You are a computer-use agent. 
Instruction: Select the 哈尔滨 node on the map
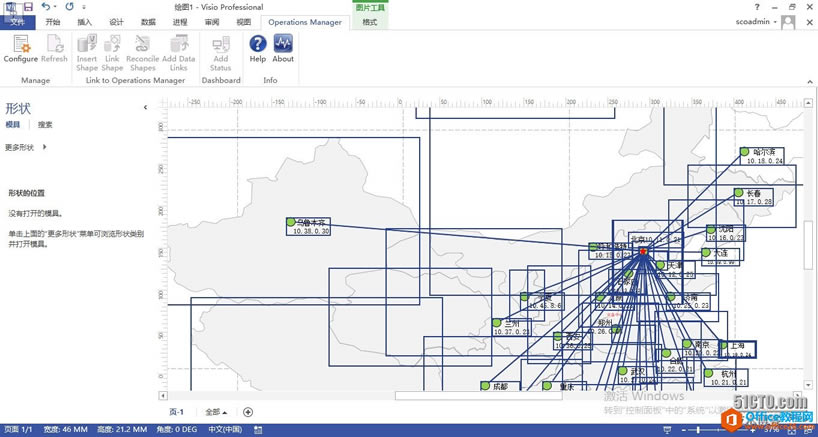pyautogui.click(x=762, y=156)
